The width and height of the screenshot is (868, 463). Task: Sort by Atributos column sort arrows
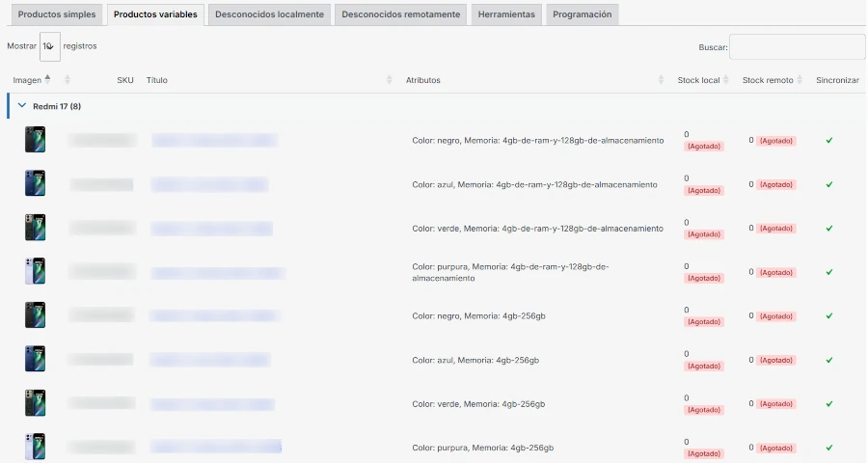[x=661, y=80]
